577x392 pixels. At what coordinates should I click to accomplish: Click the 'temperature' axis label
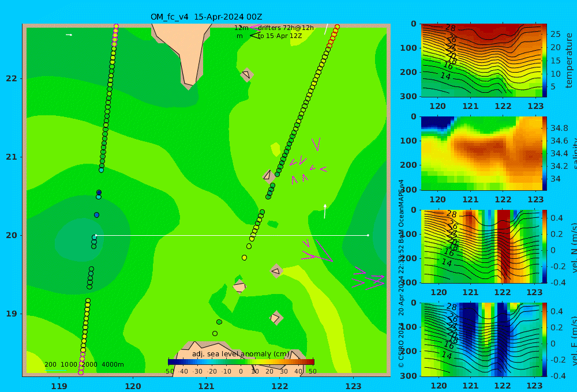click(x=569, y=61)
